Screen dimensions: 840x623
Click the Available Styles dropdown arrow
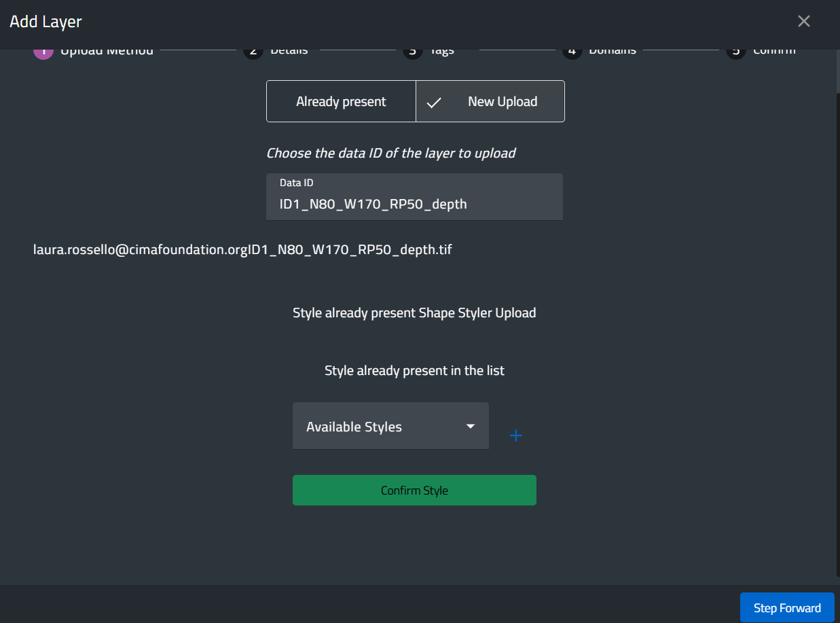[x=470, y=427]
